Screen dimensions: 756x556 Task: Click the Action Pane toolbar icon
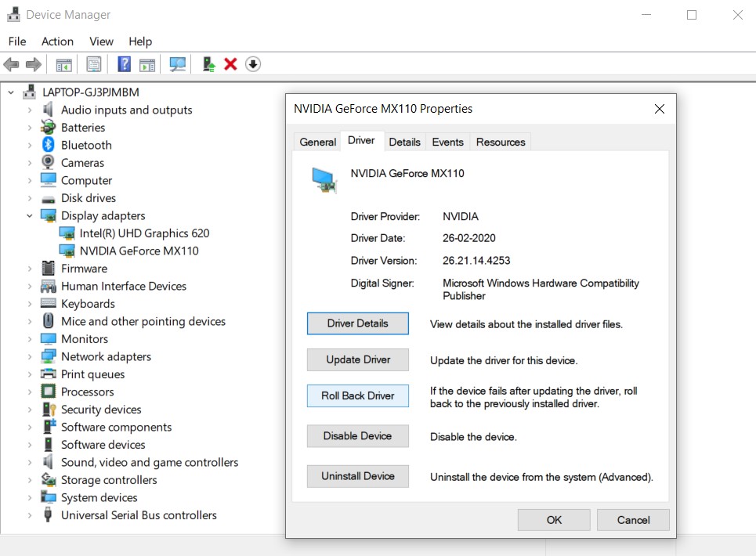tap(147, 64)
